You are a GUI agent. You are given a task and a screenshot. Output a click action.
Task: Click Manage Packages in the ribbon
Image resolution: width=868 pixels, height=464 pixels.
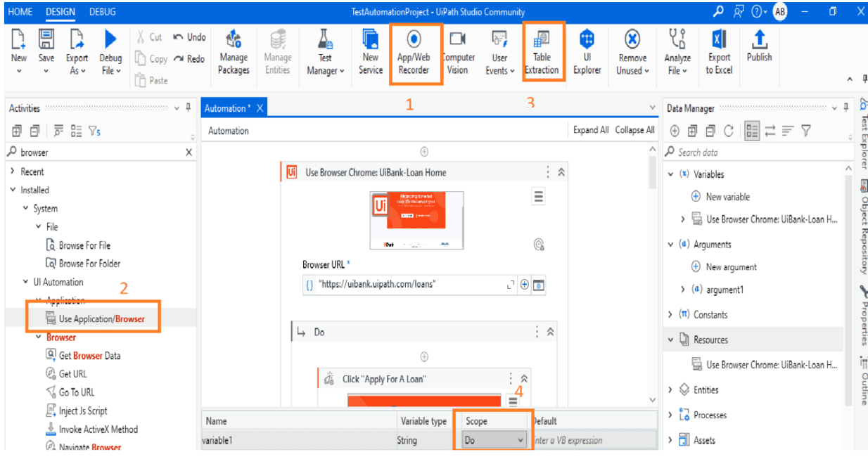(234, 53)
